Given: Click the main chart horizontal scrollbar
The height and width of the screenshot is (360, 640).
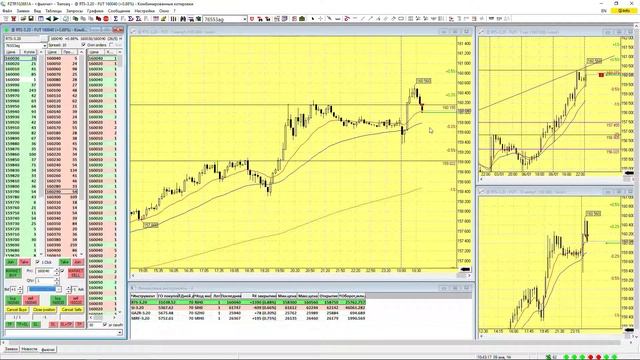Looking at the screenshot, I should click(x=299, y=276).
